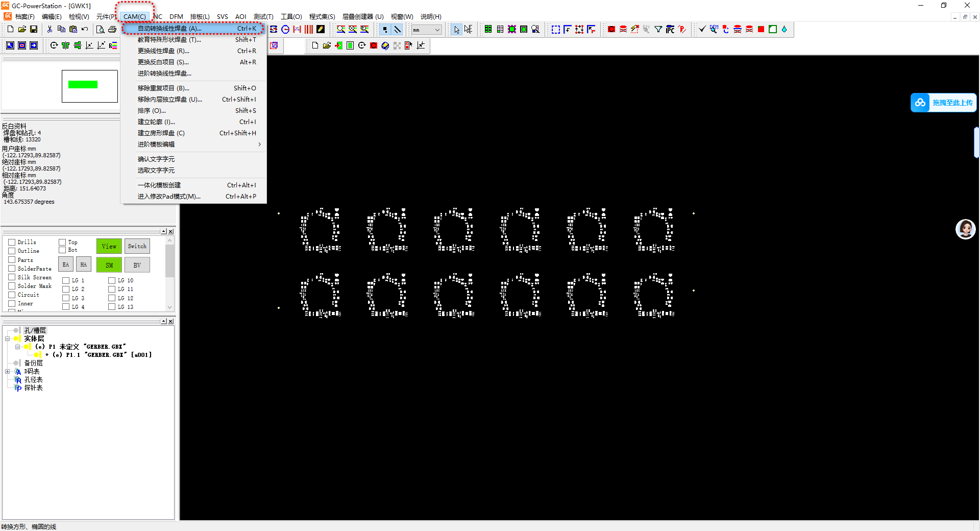Open the 档案(F) file menu
Screen dimensions: 980x531
coord(25,17)
